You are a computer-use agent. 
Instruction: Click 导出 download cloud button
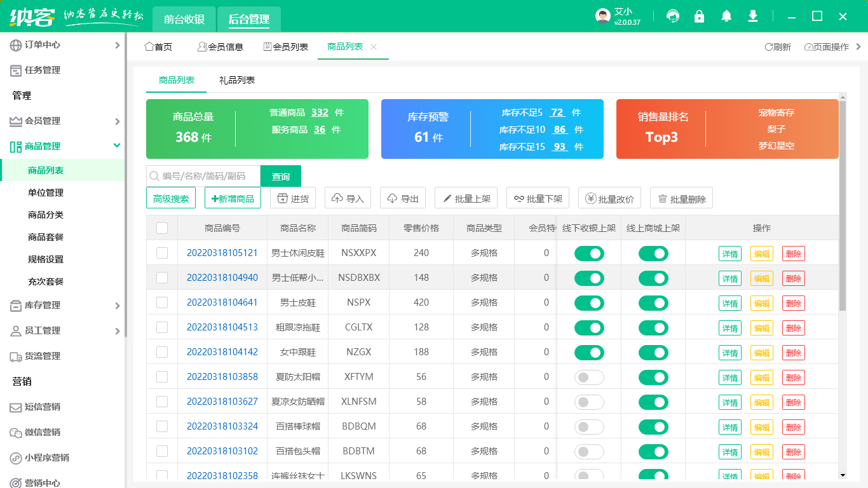tap(403, 198)
